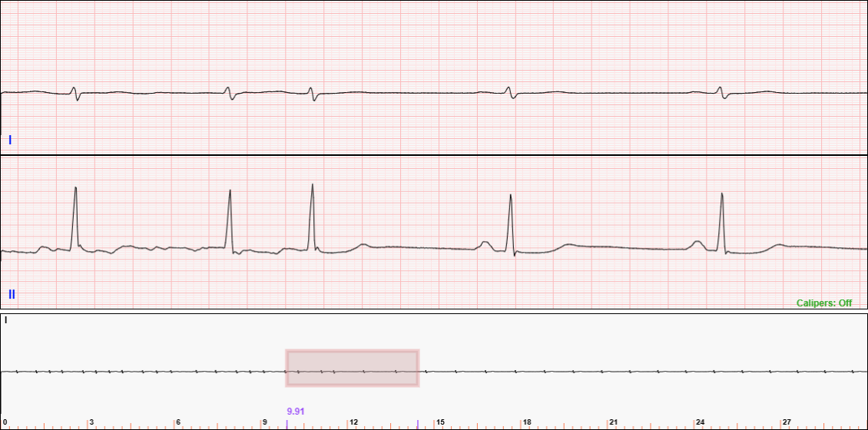Jump to the 24 second timeline tick
Viewport: 868px width, 430px height.
click(701, 422)
